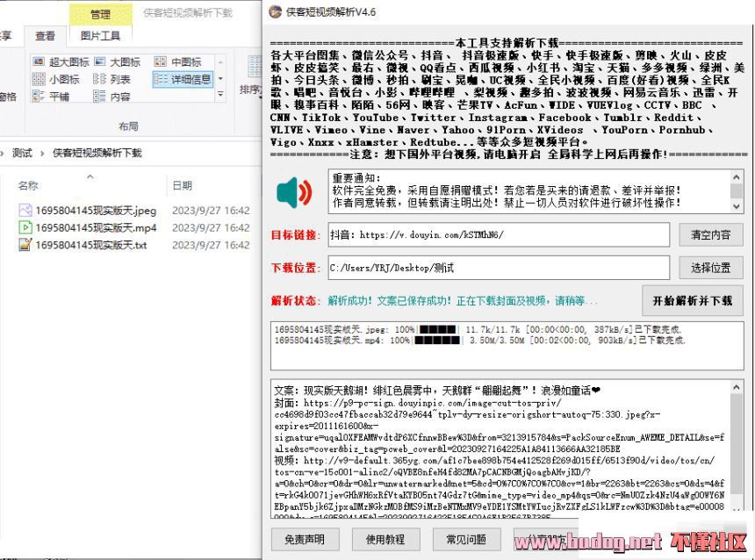Click the 文案 caption text line
The height and width of the screenshot is (560, 755).
tap(437, 390)
